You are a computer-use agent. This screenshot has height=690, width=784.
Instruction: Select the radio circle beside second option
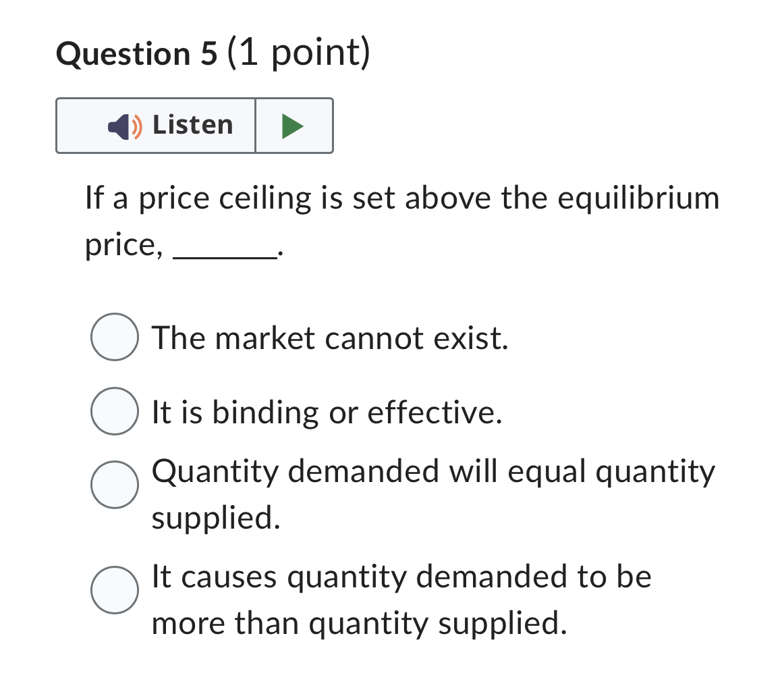coord(115,410)
